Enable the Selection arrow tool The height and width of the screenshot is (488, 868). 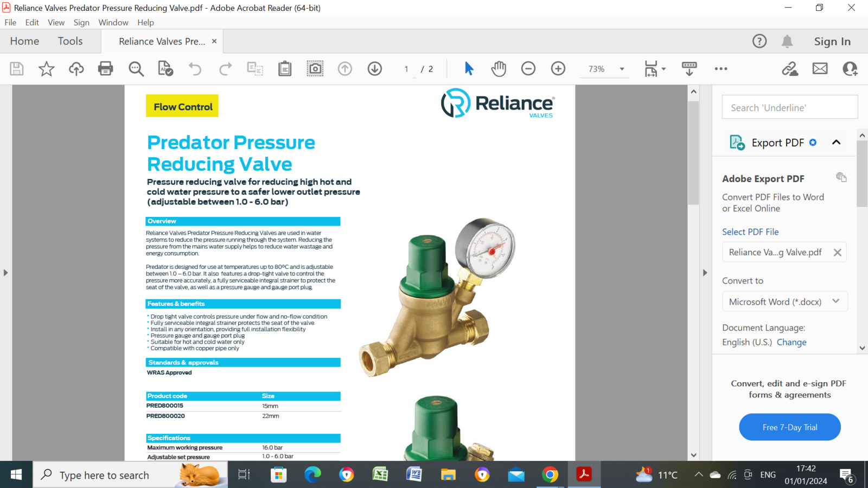(x=468, y=68)
